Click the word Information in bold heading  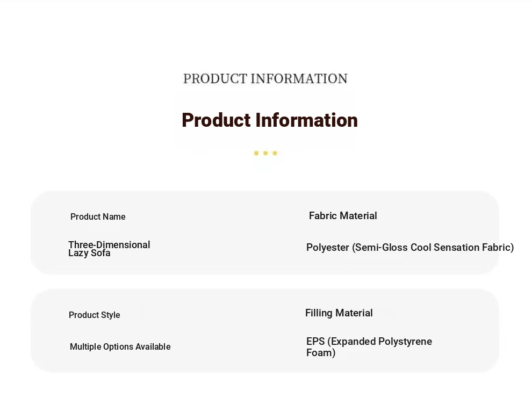(x=306, y=120)
